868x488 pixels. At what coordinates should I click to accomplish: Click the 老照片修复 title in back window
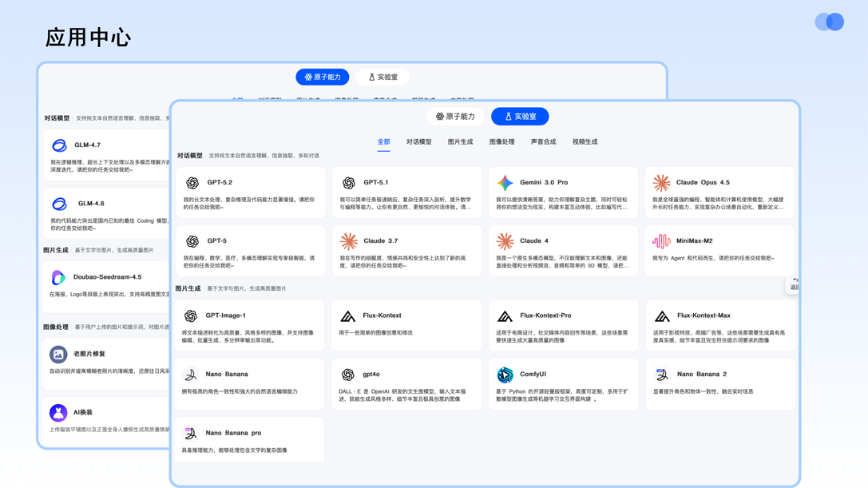(89, 354)
